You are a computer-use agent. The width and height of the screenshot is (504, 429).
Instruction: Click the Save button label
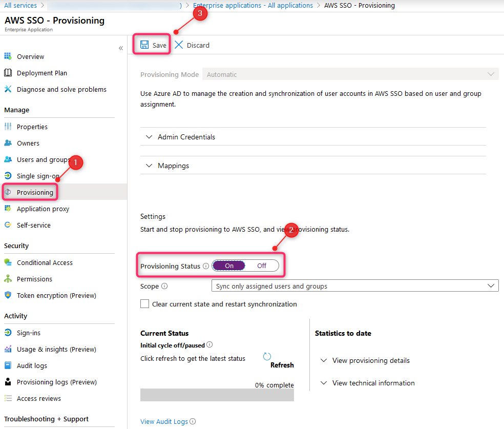point(159,45)
